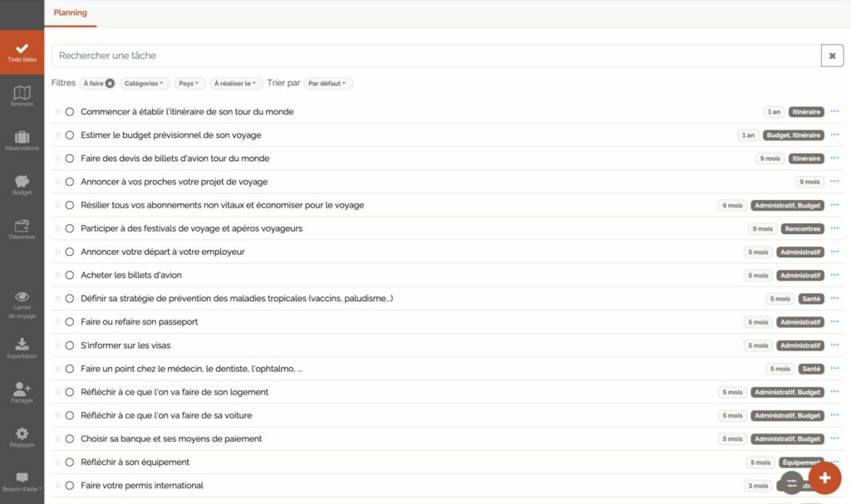Tick the 'Annoncer à vos proches' task circle
This screenshot has width=851, height=504.
click(70, 182)
